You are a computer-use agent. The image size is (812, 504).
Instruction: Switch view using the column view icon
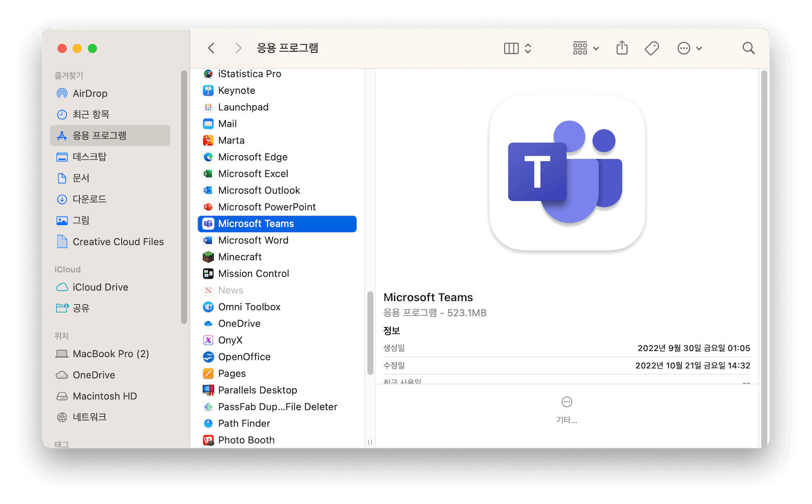coord(511,48)
